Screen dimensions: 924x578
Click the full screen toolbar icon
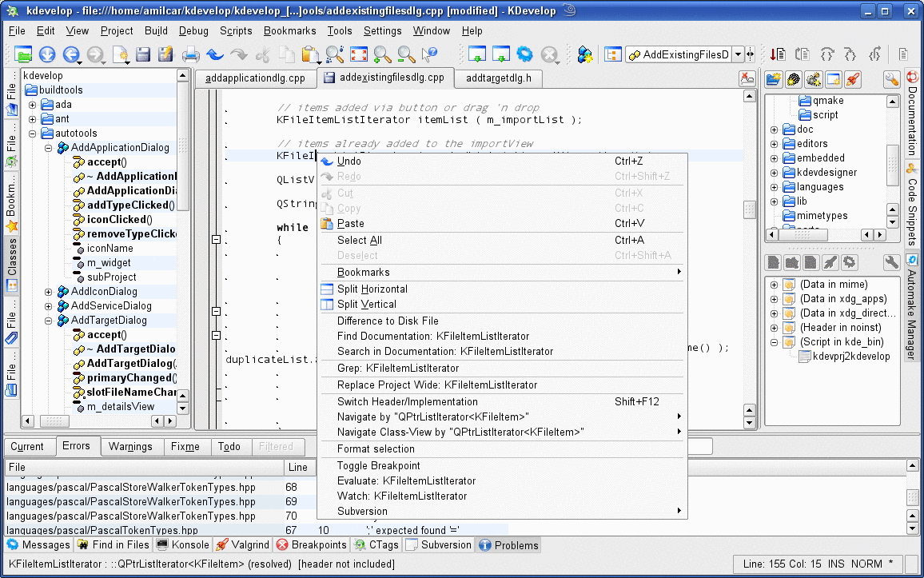coord(359,55)
